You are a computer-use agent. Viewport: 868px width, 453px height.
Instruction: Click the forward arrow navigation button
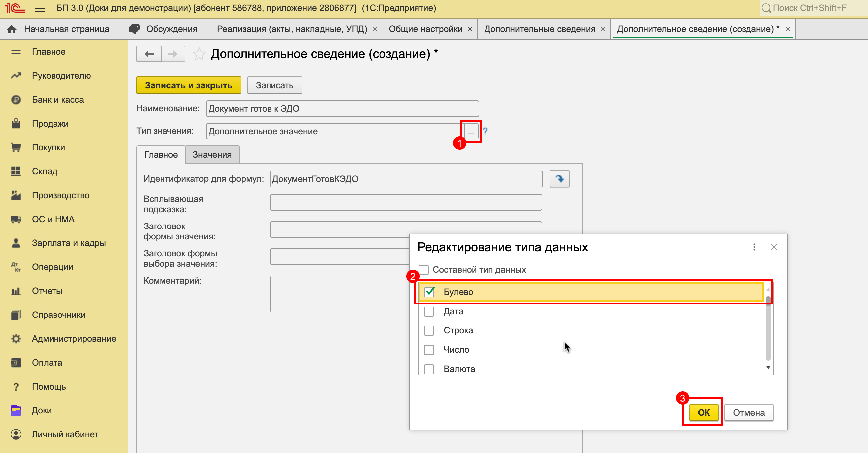(173, 54)
